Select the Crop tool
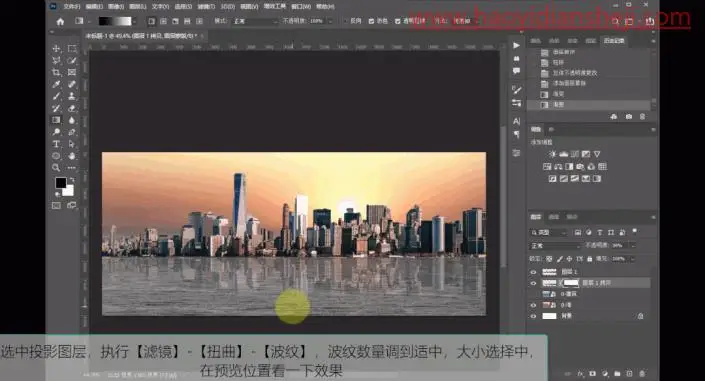705x381 pixels. tap(56, 72)
